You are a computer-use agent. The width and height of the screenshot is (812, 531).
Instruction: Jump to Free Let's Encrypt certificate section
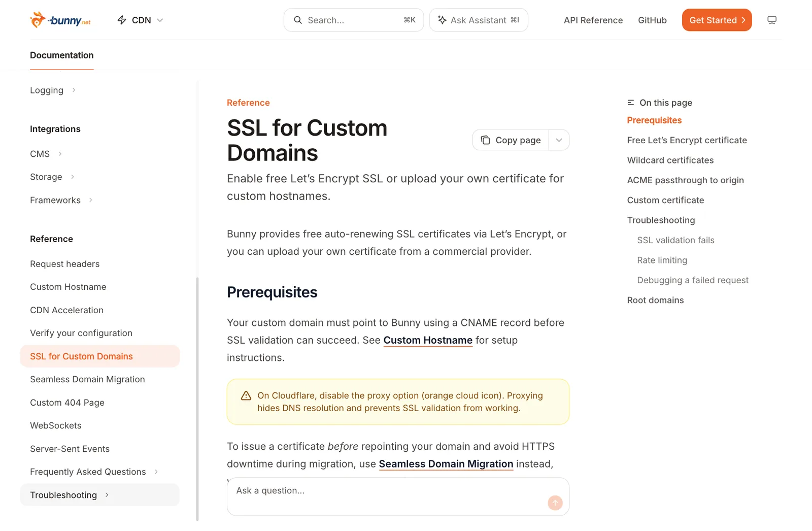click(687, 140)
